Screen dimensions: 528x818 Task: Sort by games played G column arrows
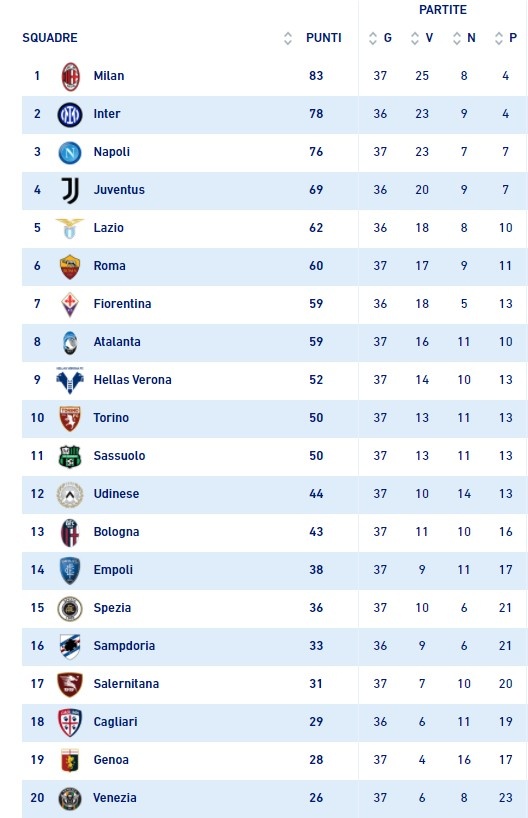coord(373,38)
